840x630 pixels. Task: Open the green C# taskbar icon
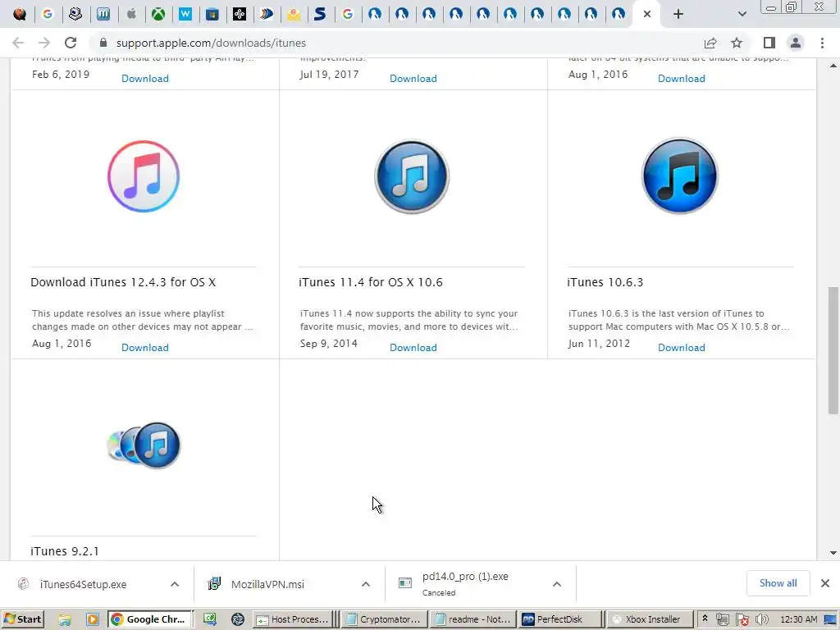click(209, 620)
